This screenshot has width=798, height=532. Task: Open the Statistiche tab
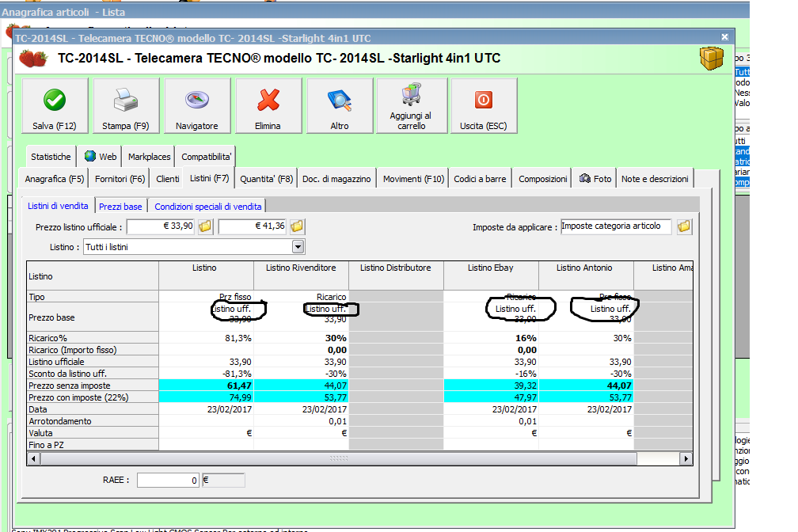coord(51,157)
